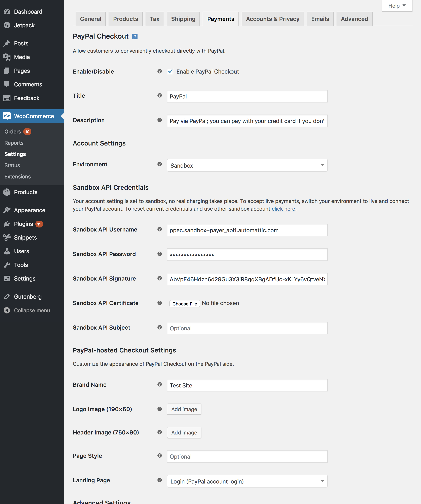The image size is (421, 504).
Task: Click help icon for Brand Name
Action: coord(159,384)
